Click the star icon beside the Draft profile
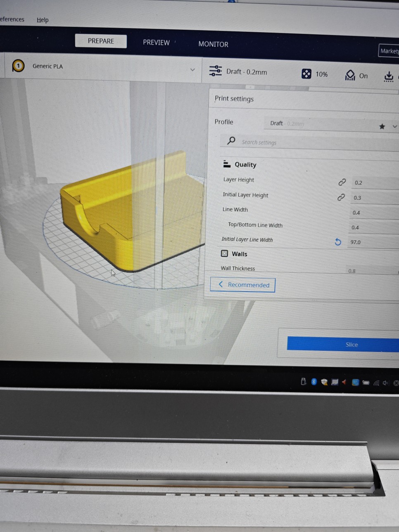 382,126
